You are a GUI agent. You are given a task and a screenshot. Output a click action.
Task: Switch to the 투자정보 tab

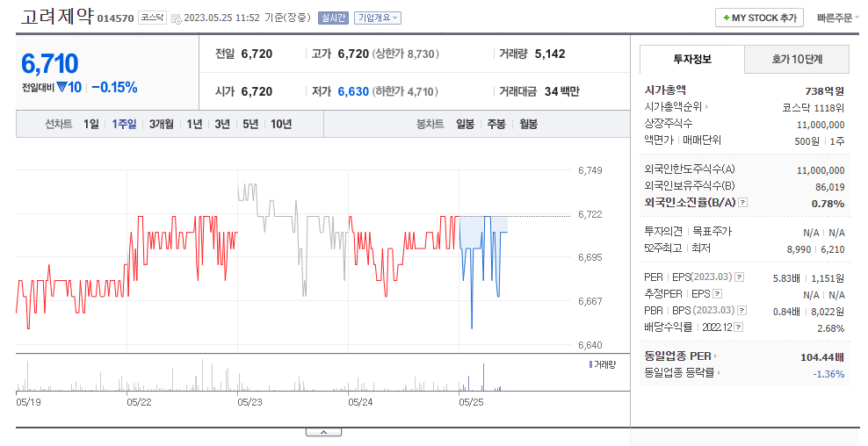point(692,59)
